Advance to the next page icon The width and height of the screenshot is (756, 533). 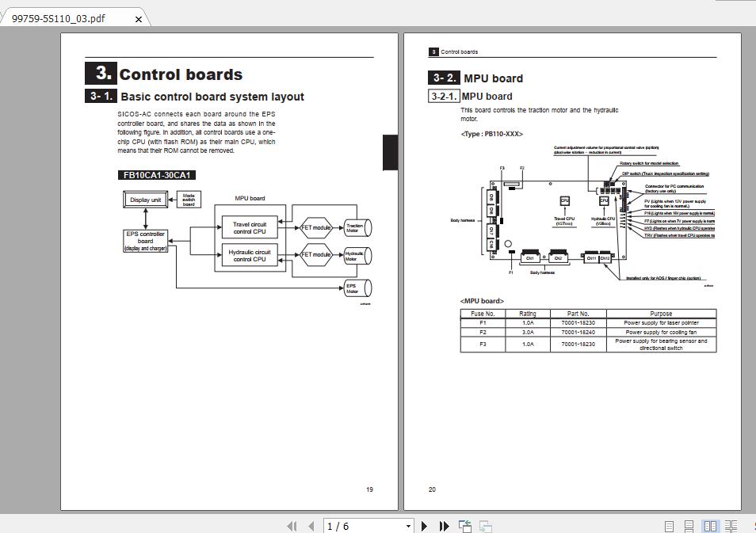click(x=424, y=525)
